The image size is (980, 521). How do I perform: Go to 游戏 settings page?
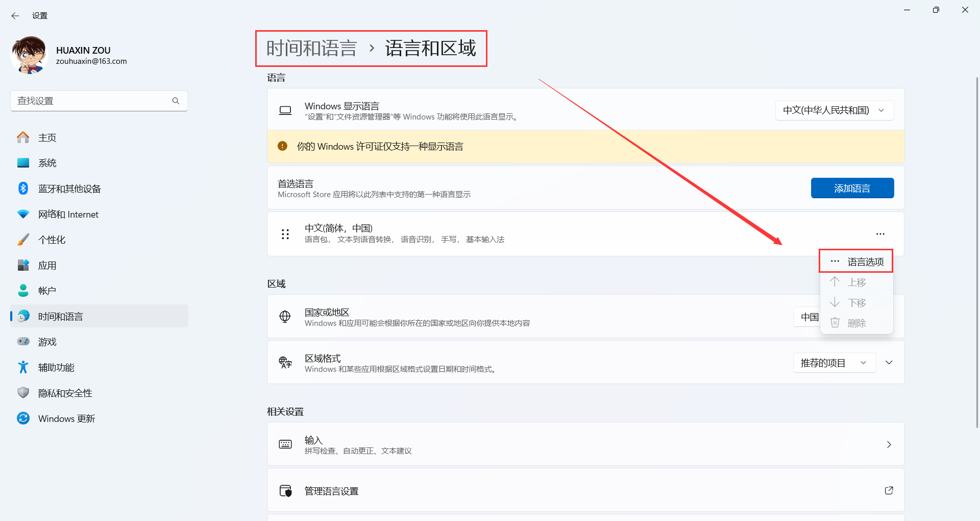[x=99, y=342]
